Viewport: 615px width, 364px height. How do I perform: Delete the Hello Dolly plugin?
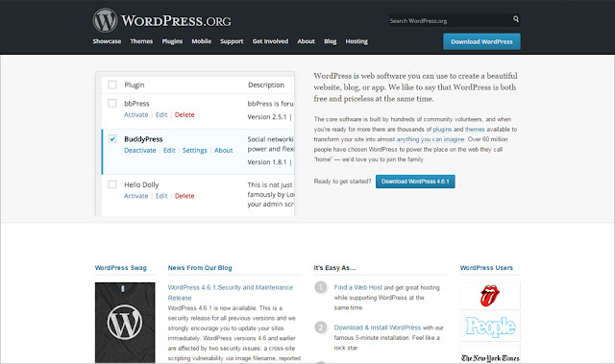184,196
